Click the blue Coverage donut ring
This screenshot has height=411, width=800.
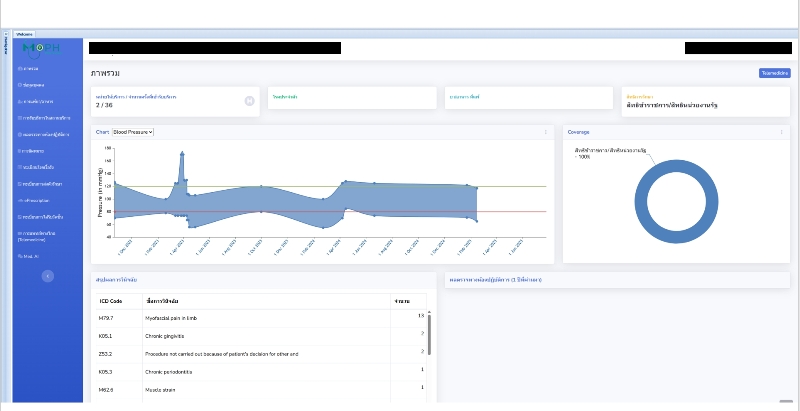[x=677, y=238]
